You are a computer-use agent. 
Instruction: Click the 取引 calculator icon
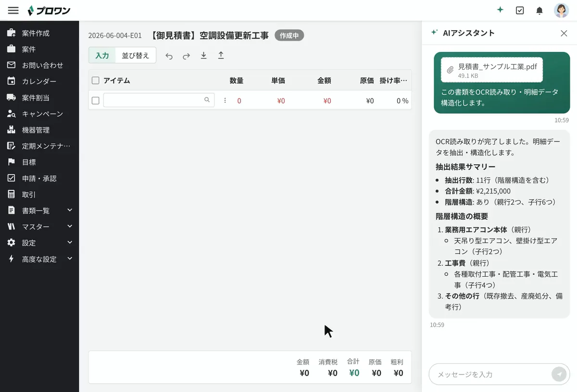coord(12,195)
